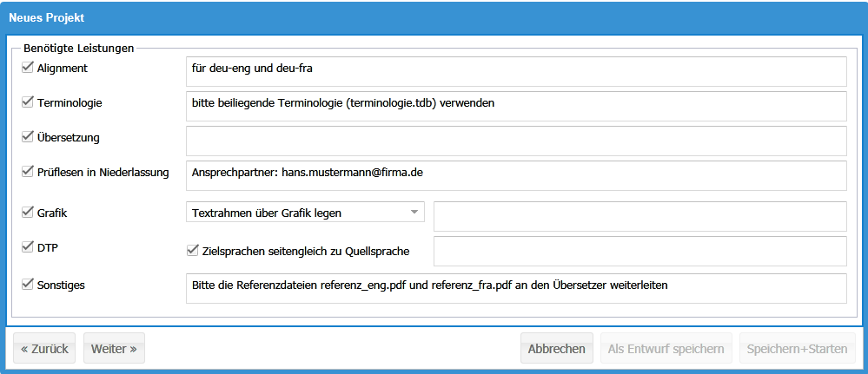Toggle Zielsprachen seitengleich zu Quellsprache checkbox

(x=193, y=251)
